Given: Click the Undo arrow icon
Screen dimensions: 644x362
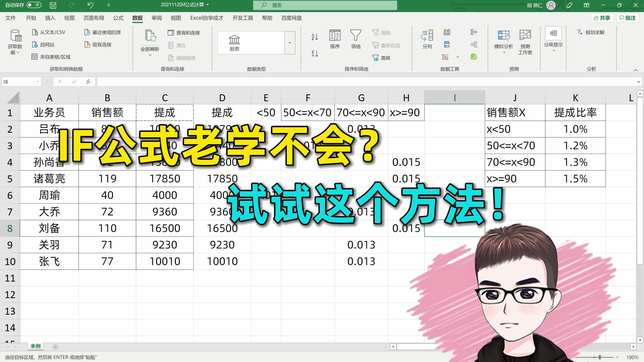Looking at the screenshot, I should (x=90, y=5).
